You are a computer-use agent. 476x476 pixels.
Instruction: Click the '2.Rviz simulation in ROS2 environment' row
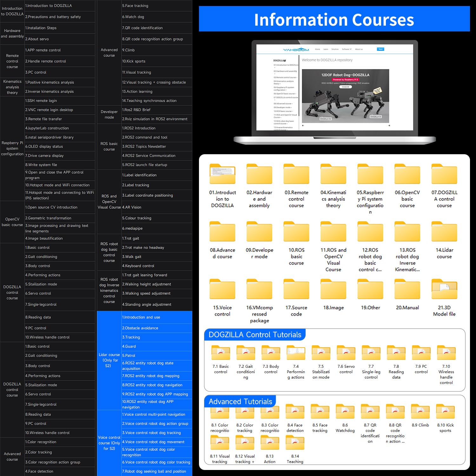(x=157, y=119)
